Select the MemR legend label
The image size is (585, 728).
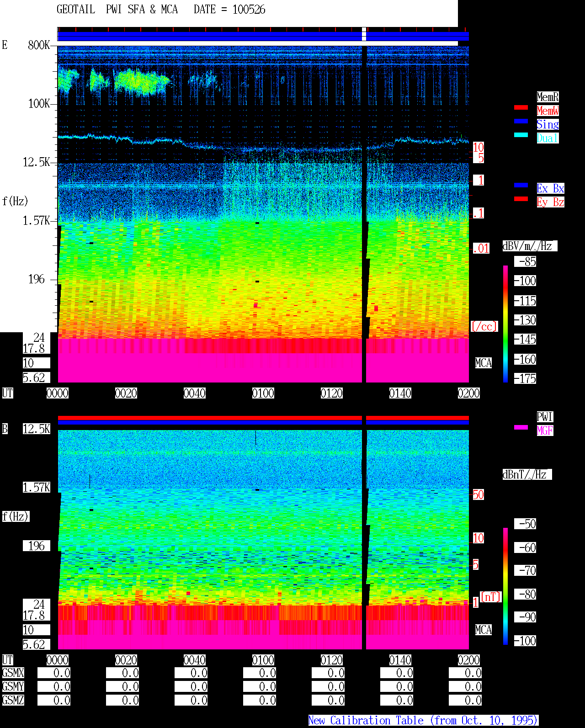click(x=548, y=97)
